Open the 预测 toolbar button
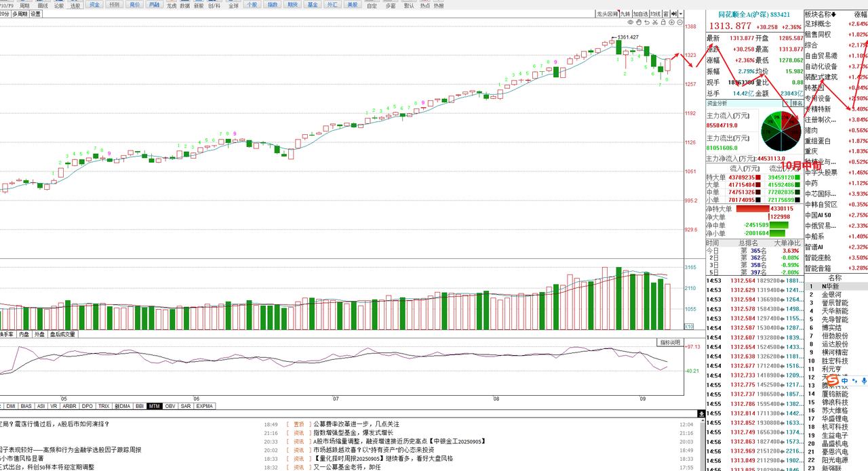Viewport: 868px width, 471px height. click(x=115, y=5)
